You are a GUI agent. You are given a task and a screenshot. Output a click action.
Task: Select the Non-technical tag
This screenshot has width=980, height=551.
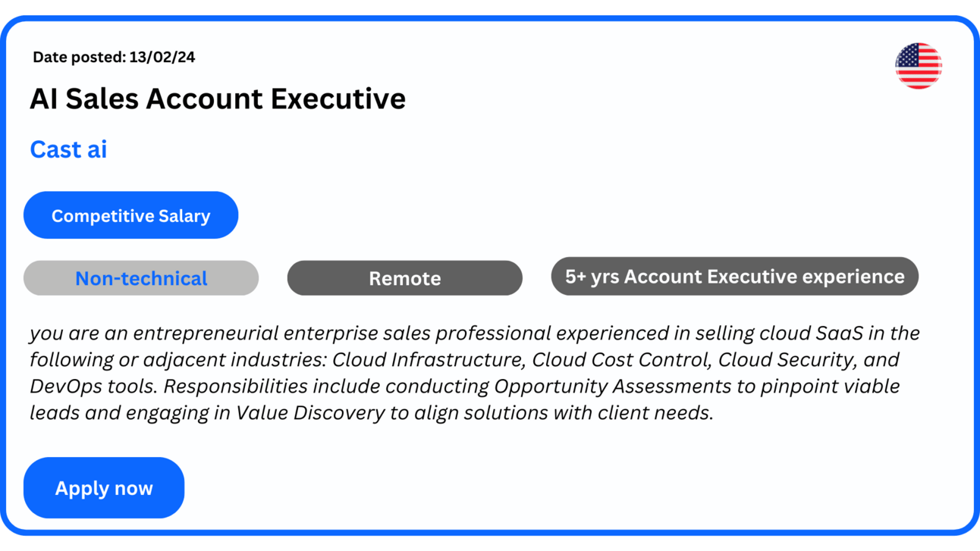[141, 278]
